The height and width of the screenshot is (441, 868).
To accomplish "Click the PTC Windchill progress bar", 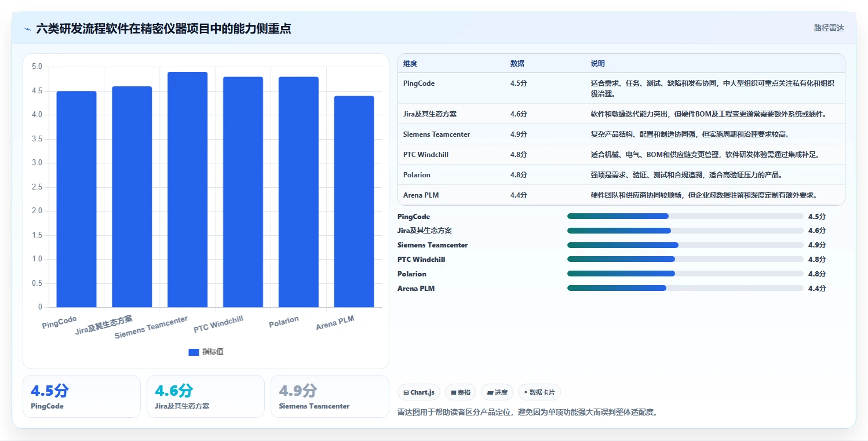I will (x=685, y=260).
